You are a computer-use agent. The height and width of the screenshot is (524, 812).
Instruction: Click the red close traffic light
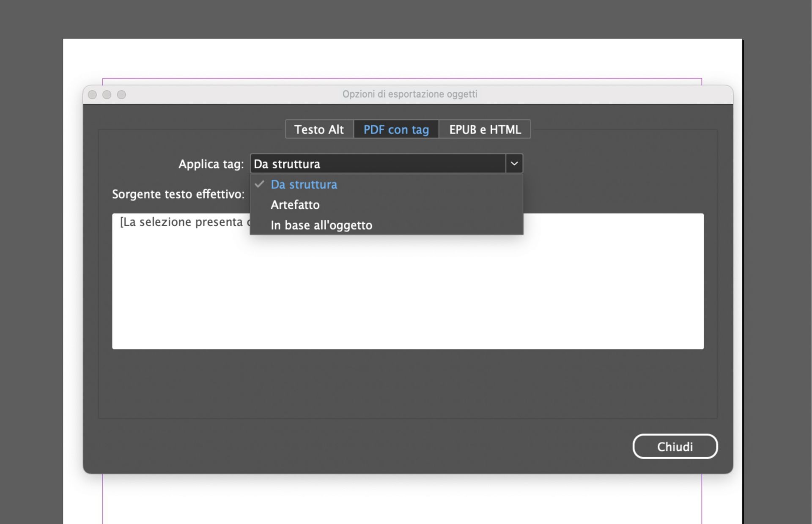92,94
